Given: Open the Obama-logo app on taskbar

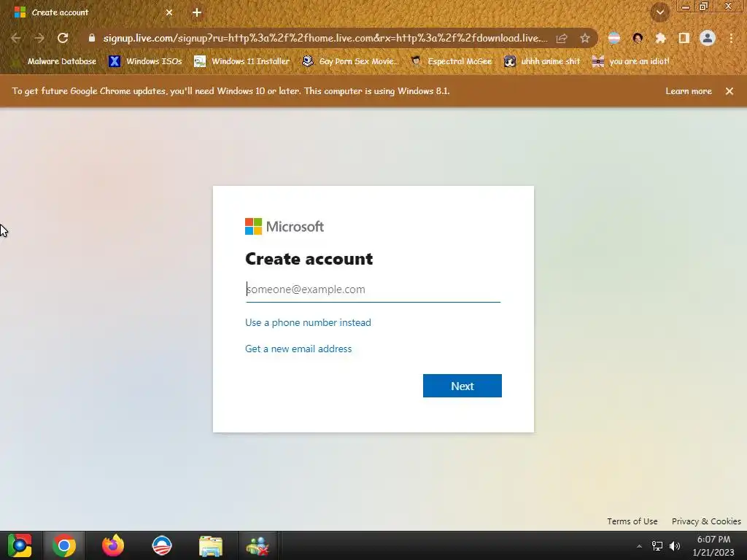Looking at the screenshot, I should pyautogui.click(x=161, y=545).
